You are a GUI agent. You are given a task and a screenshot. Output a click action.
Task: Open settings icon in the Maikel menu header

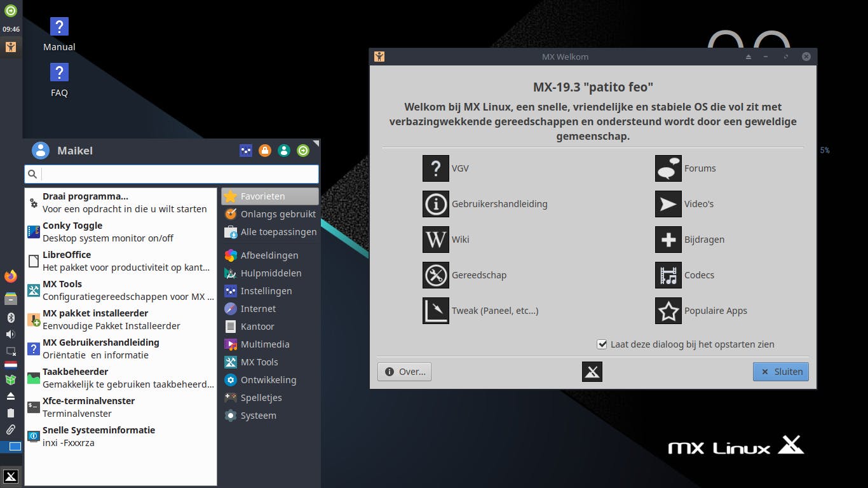pyautogui.click(x=246, y=151)
